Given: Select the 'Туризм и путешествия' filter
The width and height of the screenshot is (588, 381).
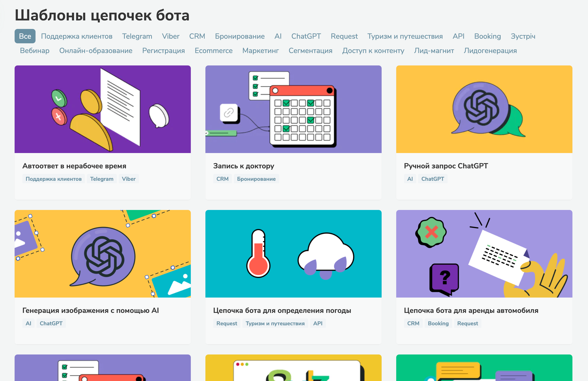Looking at the screenshot, I should tap(405, 36).
